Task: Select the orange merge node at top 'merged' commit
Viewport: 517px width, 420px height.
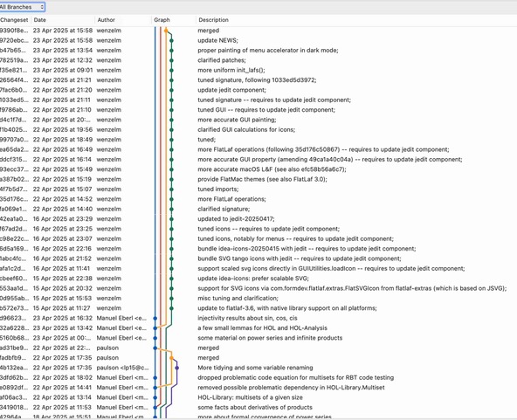Action: click(166, 31)
